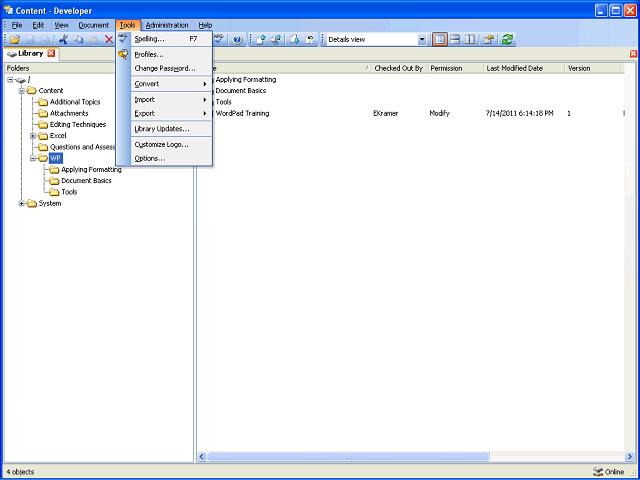Select Document Basics folder in tree

(x=86, y=181)
